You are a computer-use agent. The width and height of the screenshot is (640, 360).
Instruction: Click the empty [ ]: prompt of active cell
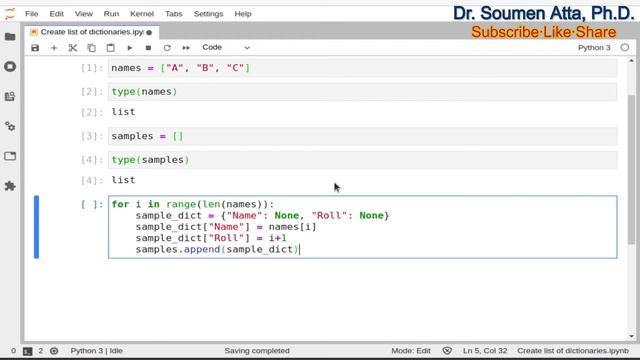(92, 204)
